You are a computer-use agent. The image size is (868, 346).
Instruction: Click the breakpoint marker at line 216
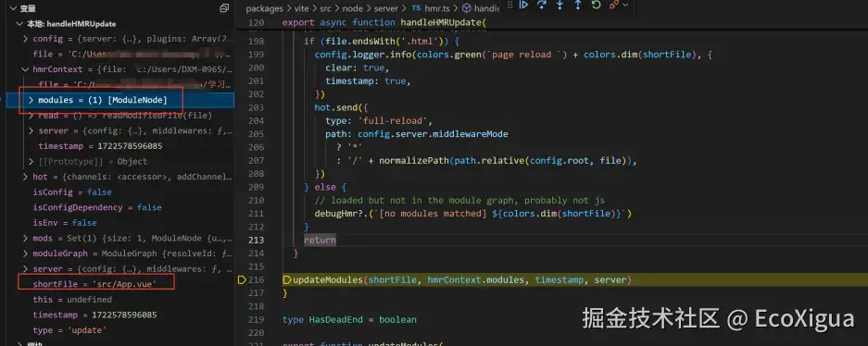[242, 280]
